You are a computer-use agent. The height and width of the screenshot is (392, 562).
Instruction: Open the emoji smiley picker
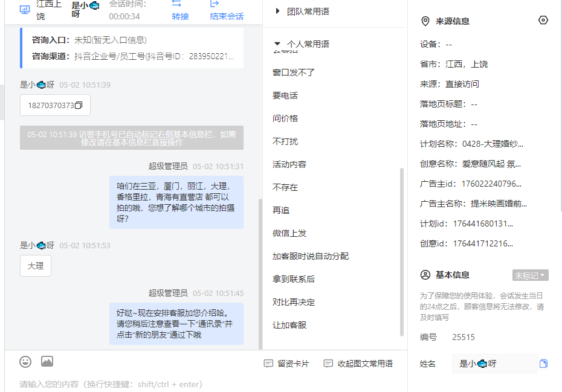click(25, 362)
